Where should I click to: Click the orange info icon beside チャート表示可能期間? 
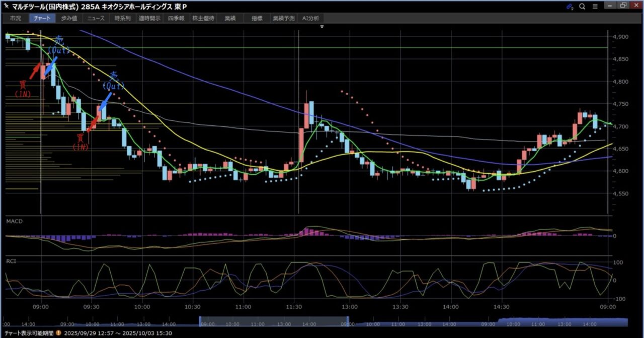[x=58, y=333]
